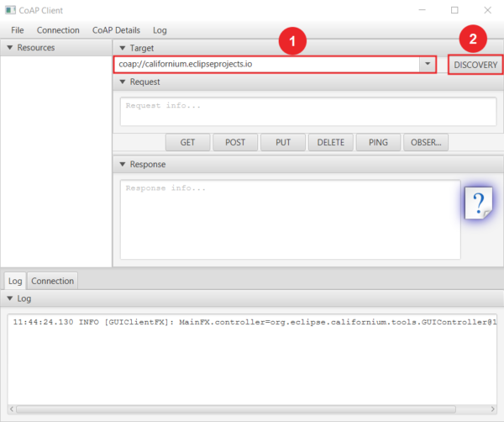The height and width of the screenshot is (422, 504).
Task: Collapse the Log pane
Action: pos(10,298)
